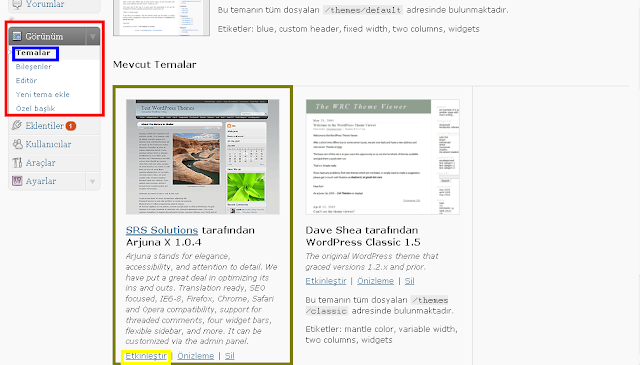Click the original WordPress theme description

pos(372,261)
